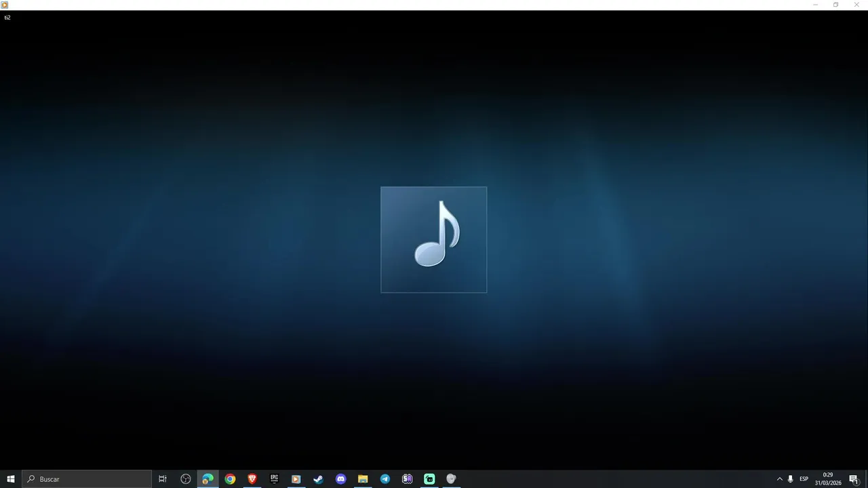Open File Explorer from the taskbar
This screenshot has width=868, height=488.
363,479
